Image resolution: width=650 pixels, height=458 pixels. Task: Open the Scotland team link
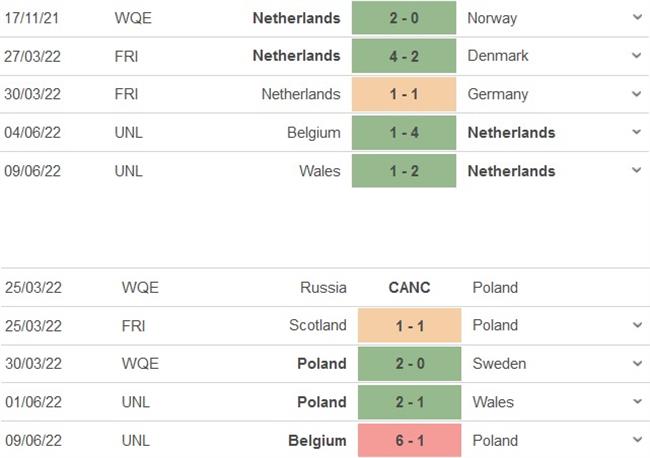(317, 325)
